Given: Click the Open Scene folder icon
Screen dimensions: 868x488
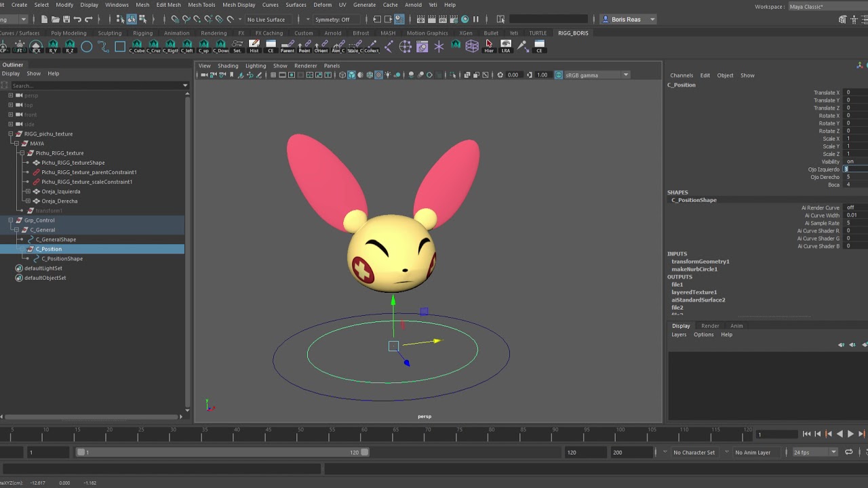Looking at the screenshot, I should [56, 19].
